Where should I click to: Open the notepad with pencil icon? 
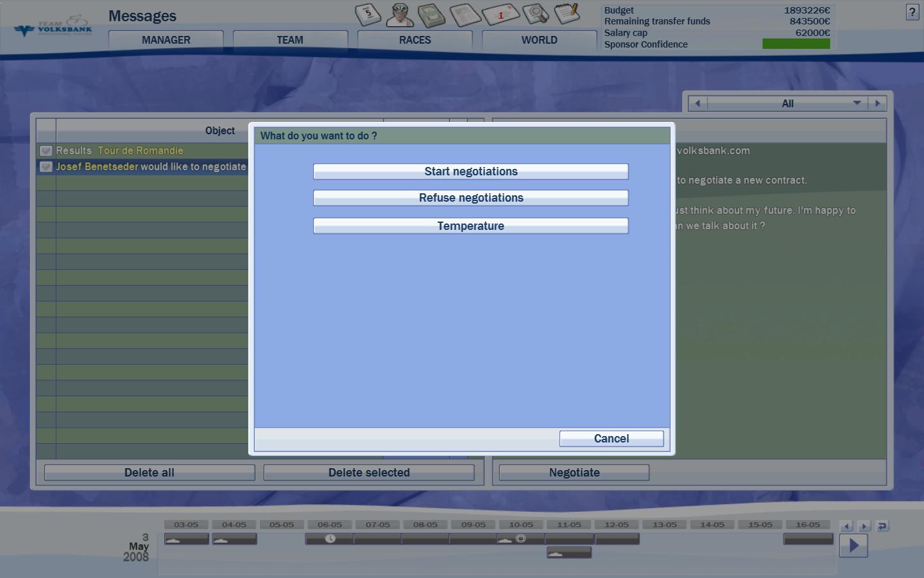coord(567,13)
